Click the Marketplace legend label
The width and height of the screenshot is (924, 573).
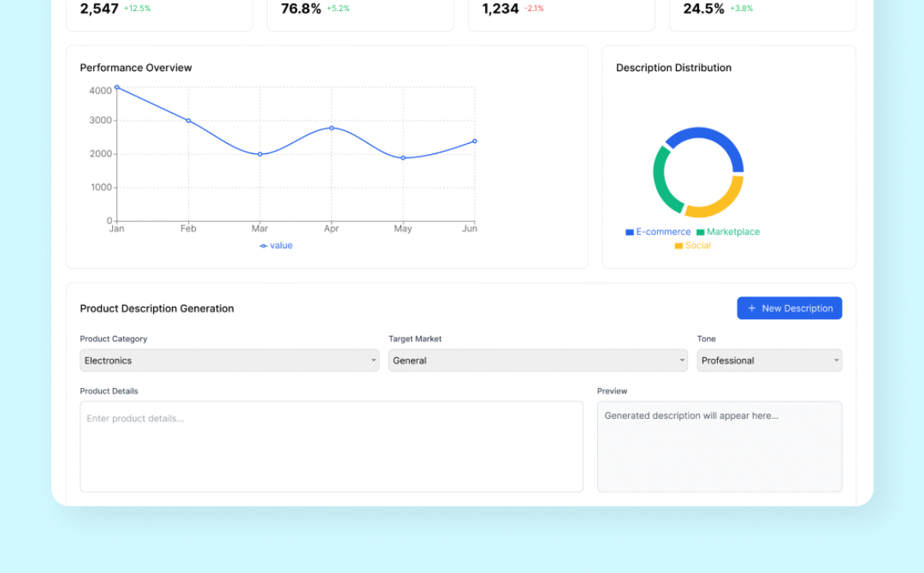[x=733, y=232]
